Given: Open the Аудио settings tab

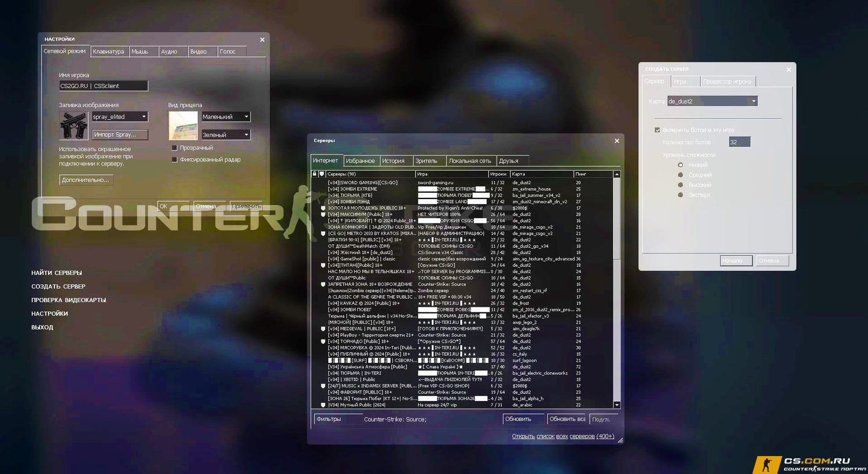Looking at the screenshot, I should 172,52.
